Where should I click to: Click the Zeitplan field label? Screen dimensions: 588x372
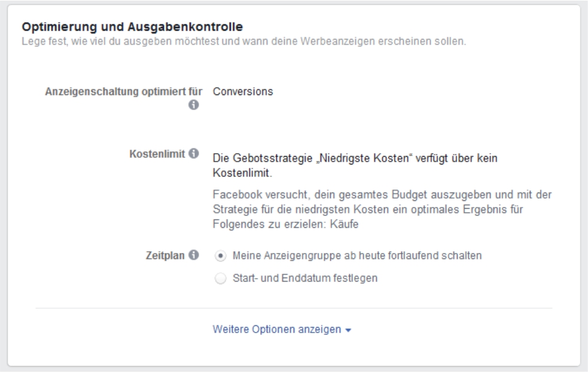coord(165,255)
